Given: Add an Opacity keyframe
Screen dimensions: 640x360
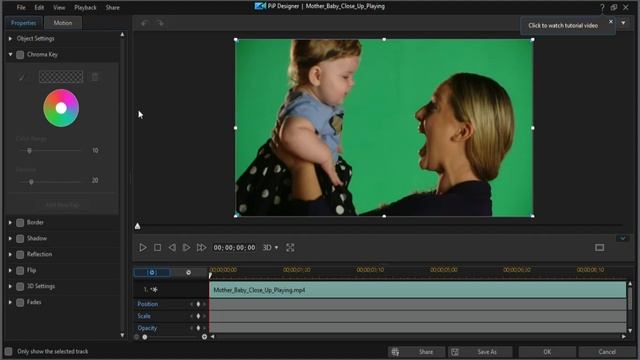Looking at the screenshot, I should pos(198,328).
